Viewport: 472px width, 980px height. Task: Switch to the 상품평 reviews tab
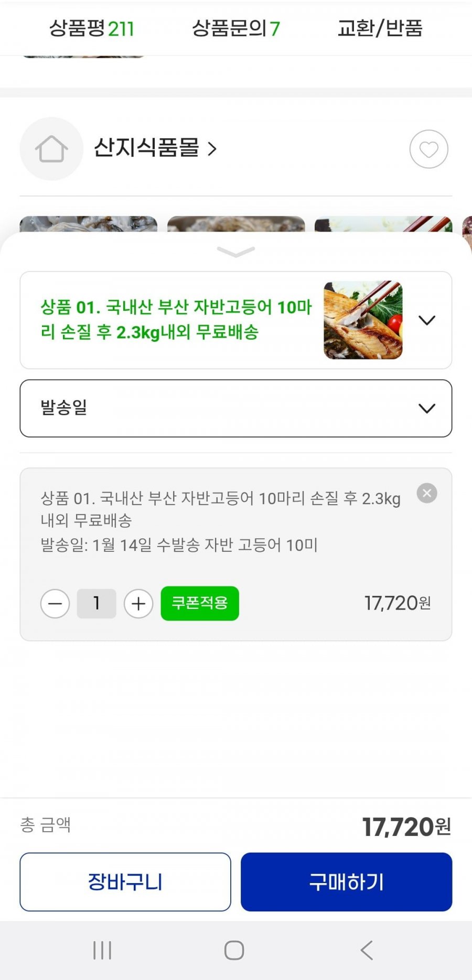tap(92, 28)
